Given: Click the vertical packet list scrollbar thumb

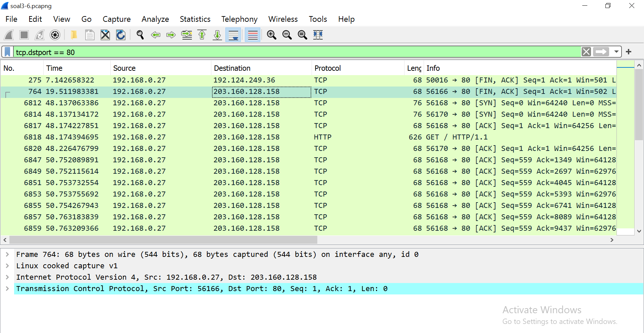Looking at the screenshot, I should click(639, 105).
